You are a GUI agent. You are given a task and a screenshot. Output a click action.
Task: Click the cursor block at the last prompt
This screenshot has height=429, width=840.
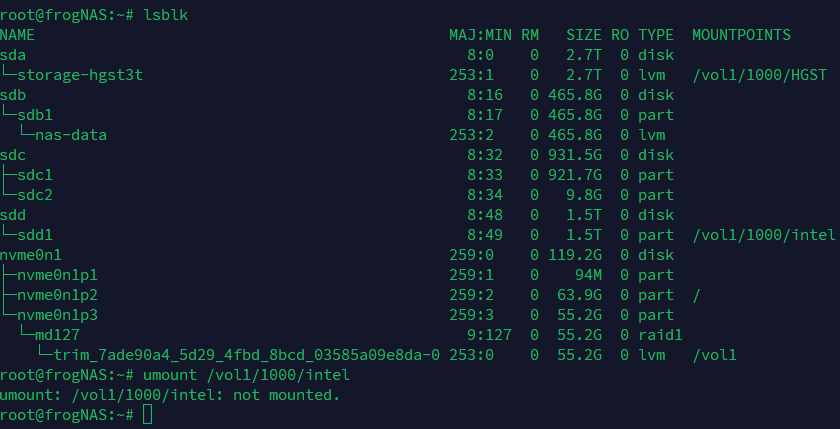click(147, 414)
